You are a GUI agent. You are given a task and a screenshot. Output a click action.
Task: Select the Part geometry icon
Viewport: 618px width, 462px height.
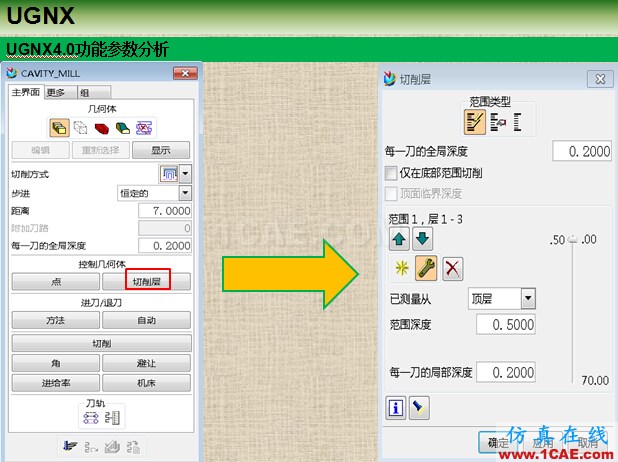[x=60, y=128]
